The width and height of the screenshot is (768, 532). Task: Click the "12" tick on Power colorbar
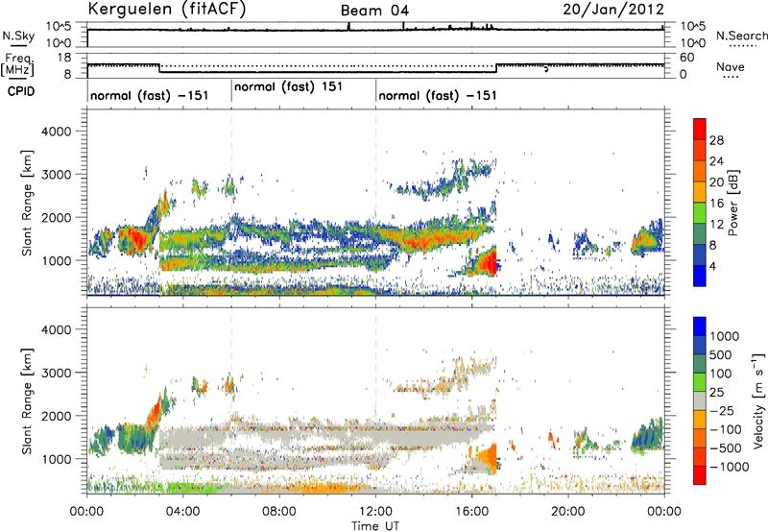[x=716, y=225]
